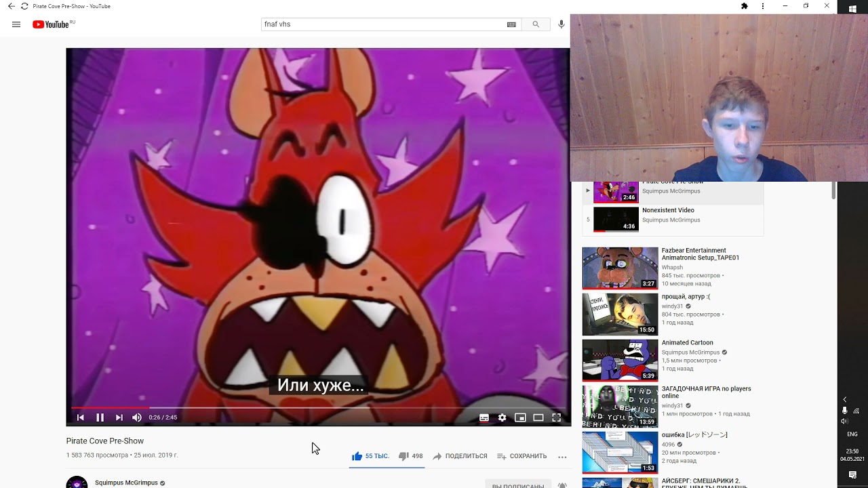Image resolution: width=868 pixels, height=488 pixels.
Task: Click the Bonnie thumbnail with 5:39 duration
Action: [x=620, y=360]
